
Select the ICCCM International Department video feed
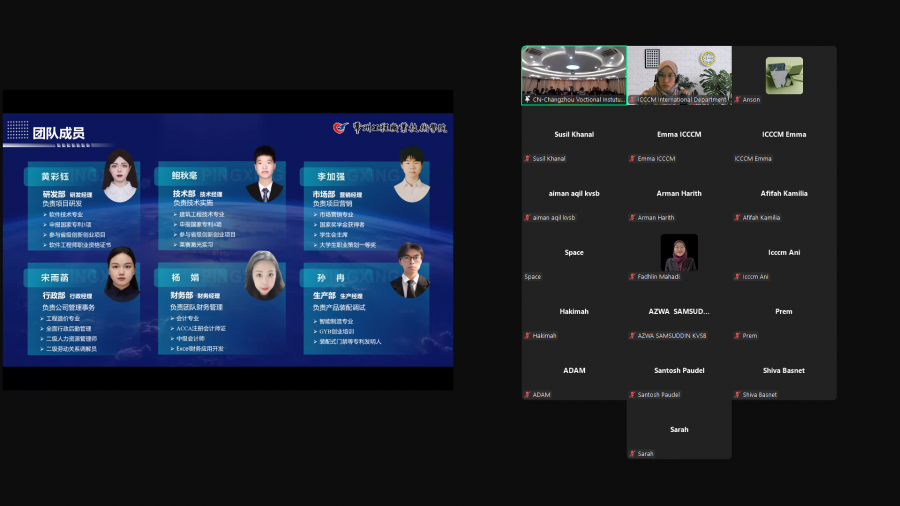tap(679, 72)
